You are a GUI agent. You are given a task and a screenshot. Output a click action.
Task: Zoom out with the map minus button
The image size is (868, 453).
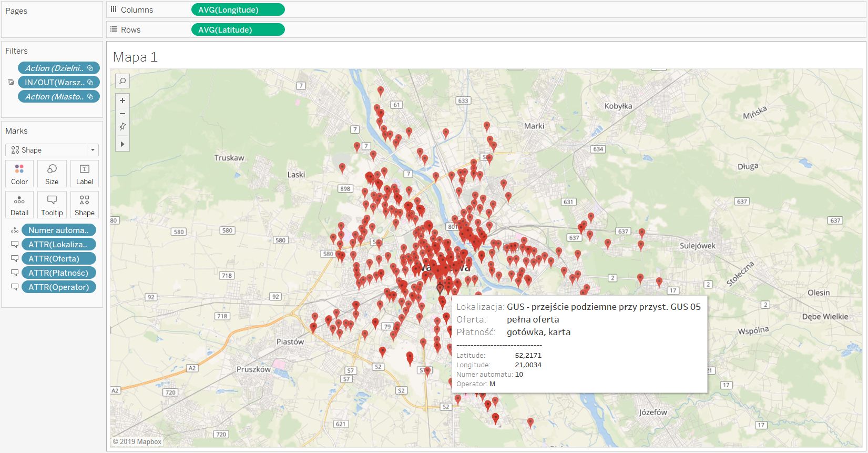[x=122, y=114]
